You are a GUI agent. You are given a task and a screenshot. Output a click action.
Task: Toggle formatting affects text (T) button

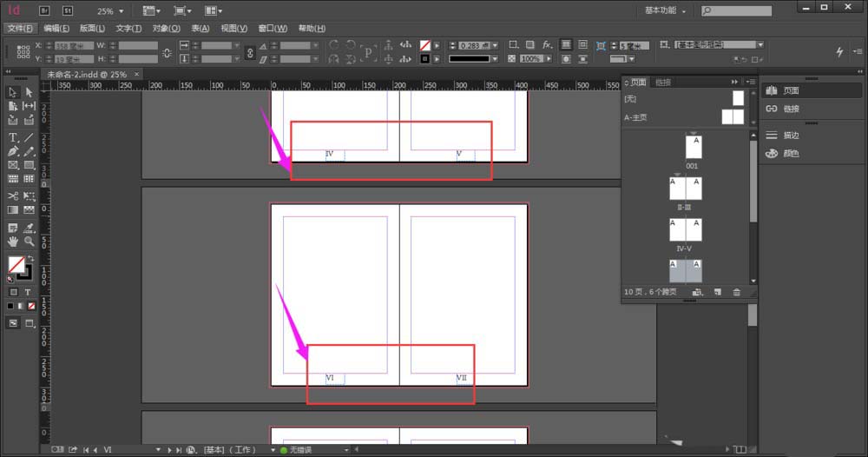pyautogui.click(x=28, y=292)
